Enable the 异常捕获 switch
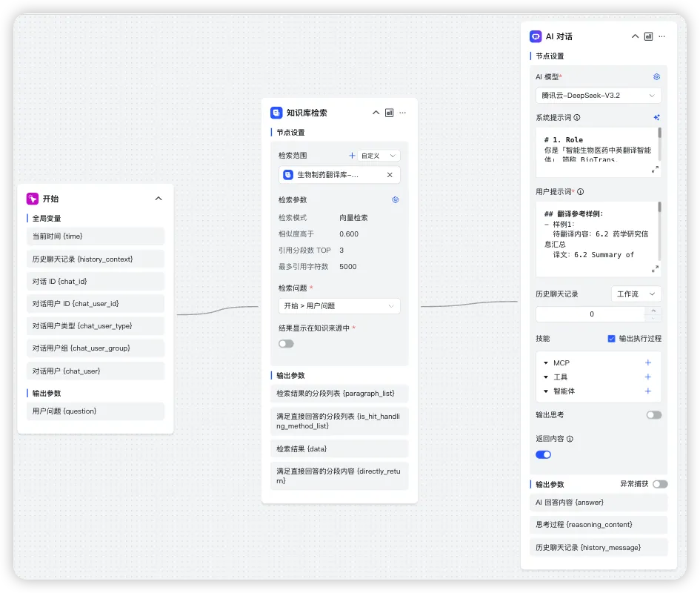The image size is (700, 593). [x=660, y=485]
